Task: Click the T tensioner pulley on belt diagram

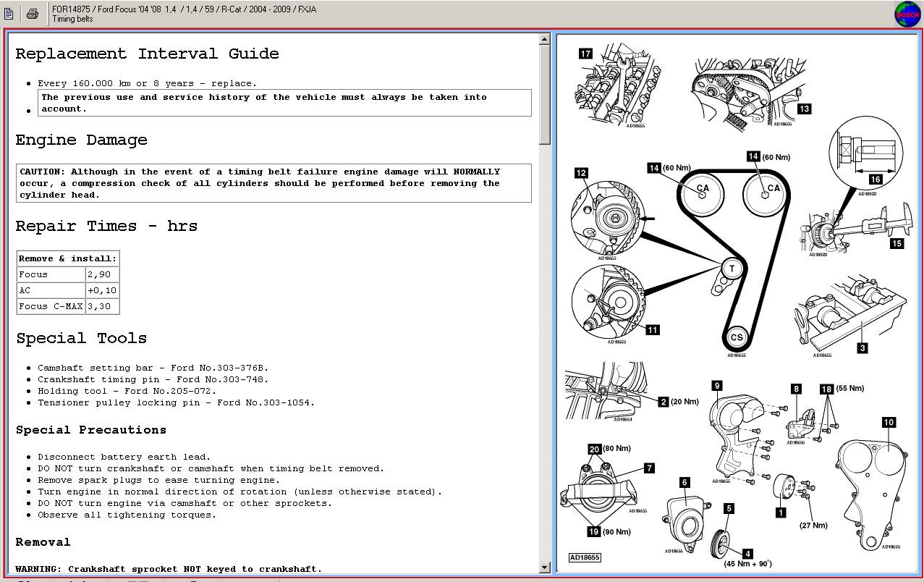Action: pyautogui.click(x=732, y=269)
